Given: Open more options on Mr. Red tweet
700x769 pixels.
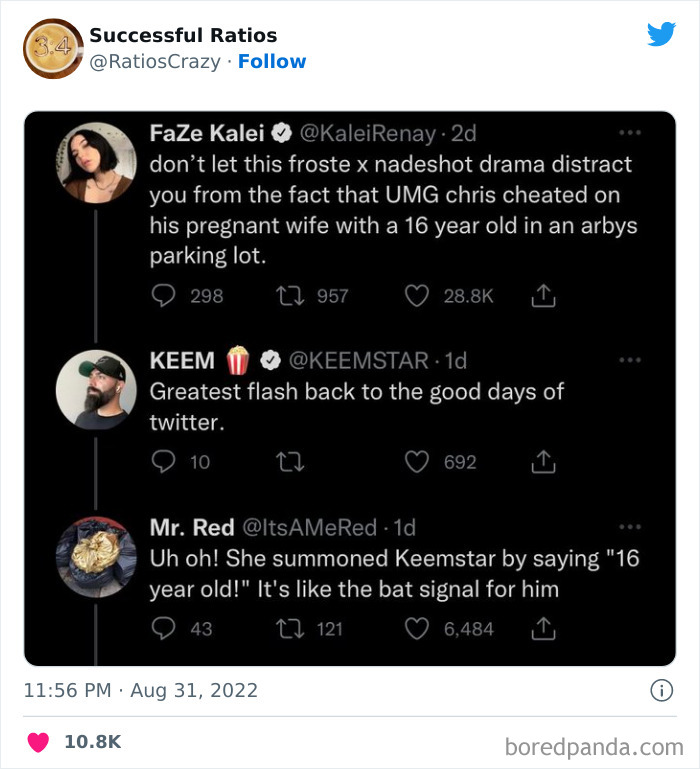Looking at the screenshot, I should (629, 526).
